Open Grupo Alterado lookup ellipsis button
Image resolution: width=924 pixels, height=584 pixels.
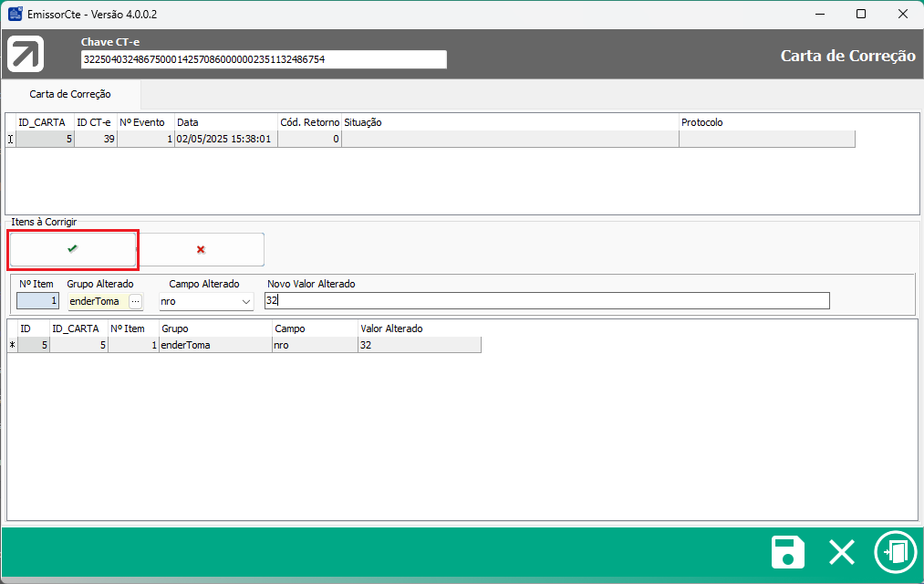(136, 301)
